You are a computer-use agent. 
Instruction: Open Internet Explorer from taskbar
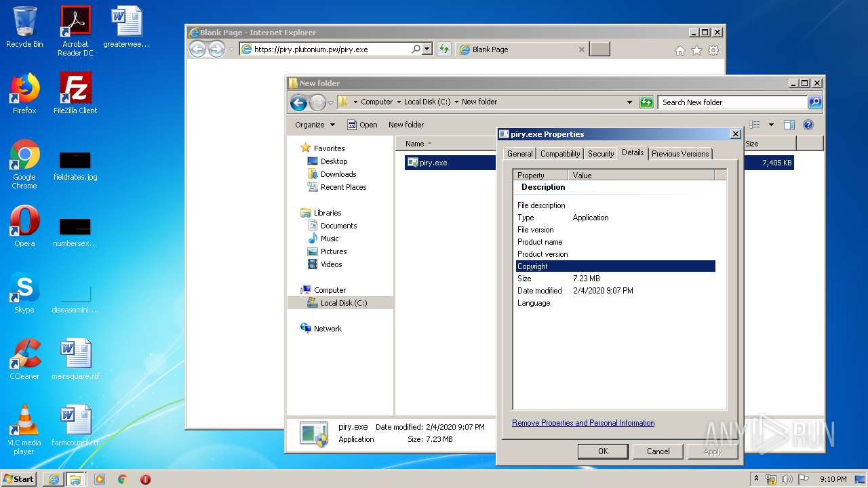pos(54,479)
